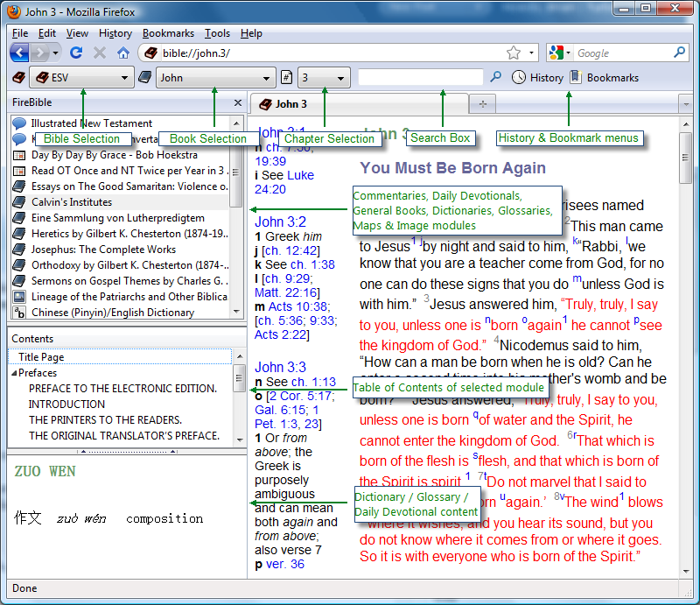Click the module list vertical scrollbar thumb
The image size is (700, 605).
235,172
